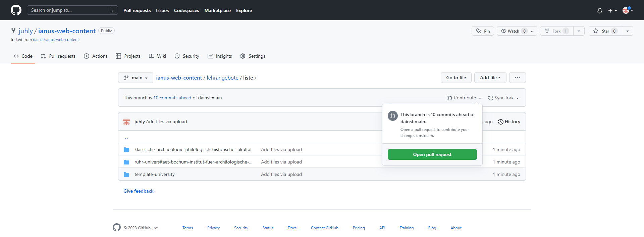Click folder icon of klassische-archaeologie row
The height and width of the screenshot is (237, 644).
tap(126, 150)
